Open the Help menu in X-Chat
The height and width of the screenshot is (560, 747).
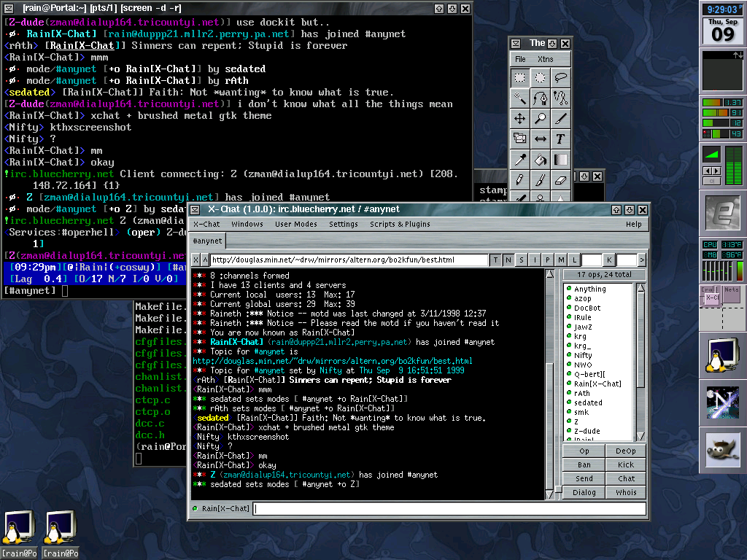634,225
